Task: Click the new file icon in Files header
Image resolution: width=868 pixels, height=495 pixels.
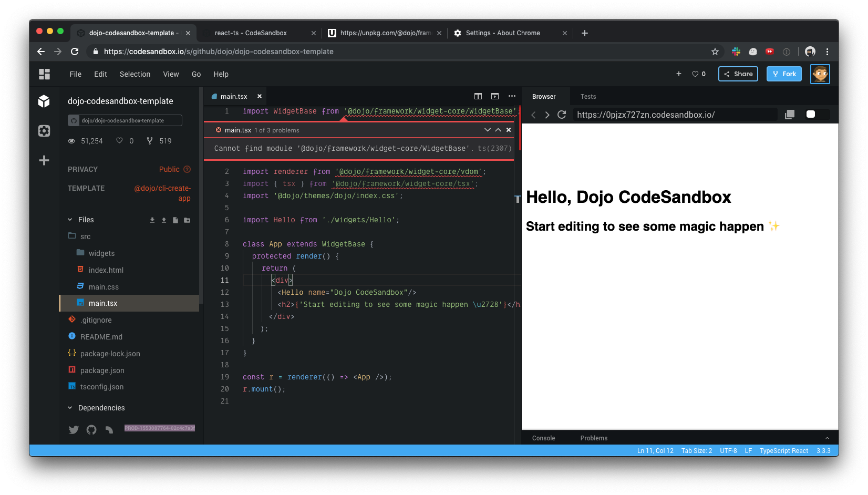Action: pos(175,220)
